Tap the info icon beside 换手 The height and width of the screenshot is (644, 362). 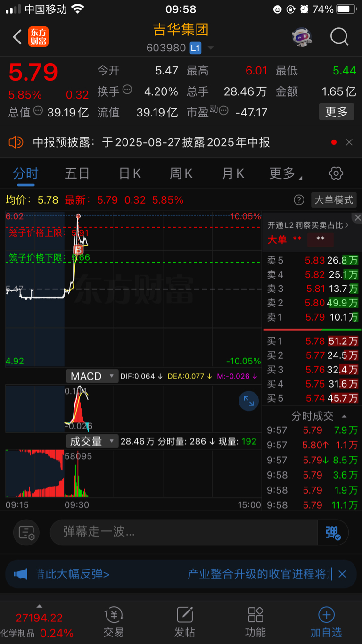click(127, 90)
